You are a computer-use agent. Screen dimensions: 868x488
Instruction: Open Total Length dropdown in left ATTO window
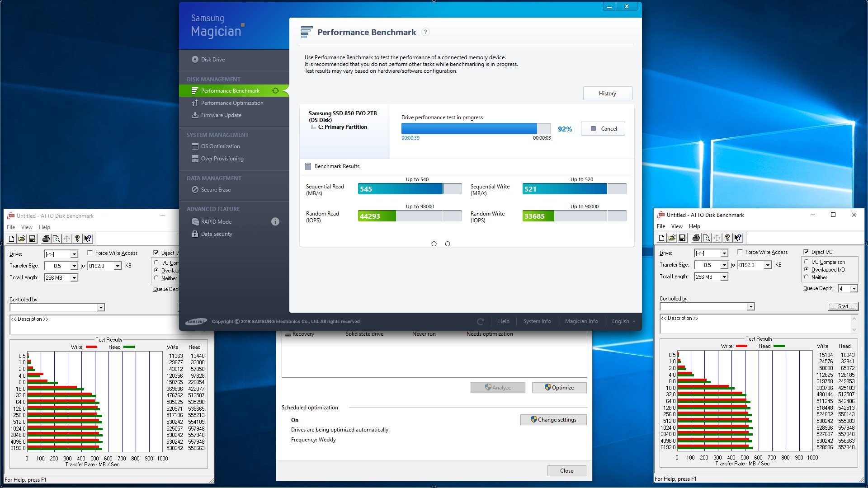74,278
